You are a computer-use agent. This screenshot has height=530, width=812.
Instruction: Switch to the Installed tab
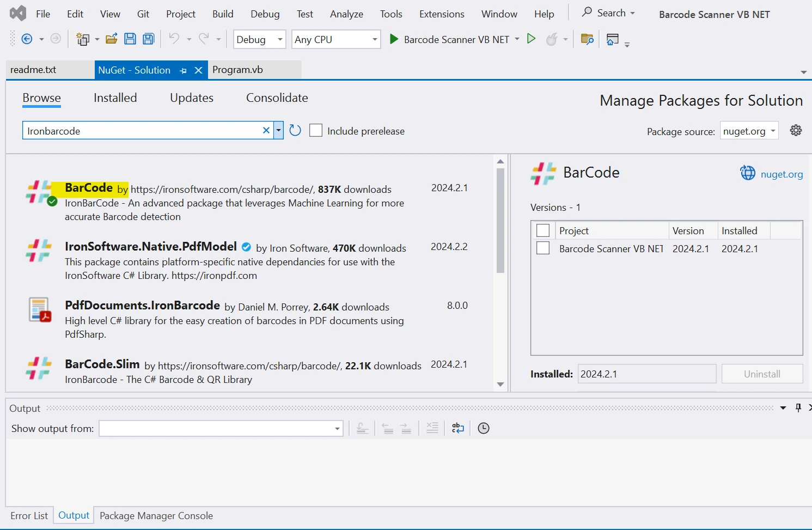[115, 98]
